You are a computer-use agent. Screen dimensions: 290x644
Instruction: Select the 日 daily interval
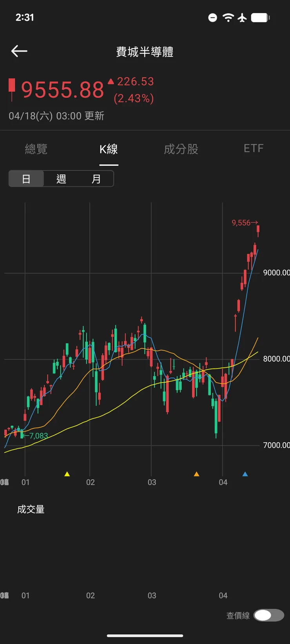point(26,179)
